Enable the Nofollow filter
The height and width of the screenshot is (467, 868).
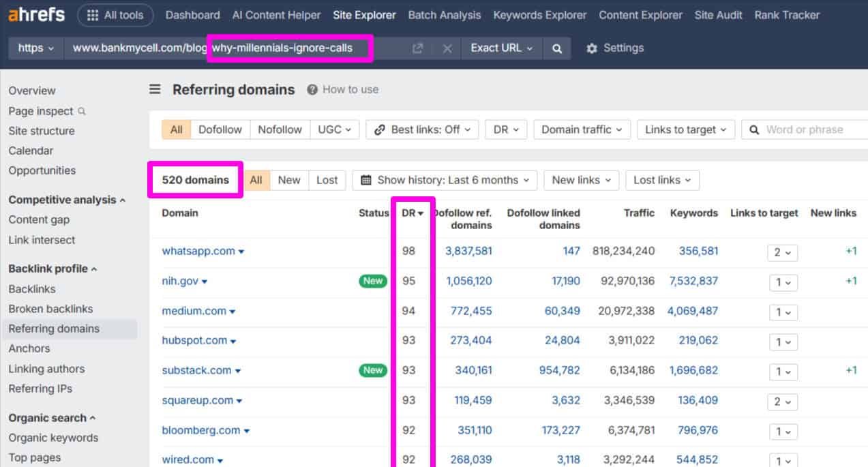click(280, 129)
